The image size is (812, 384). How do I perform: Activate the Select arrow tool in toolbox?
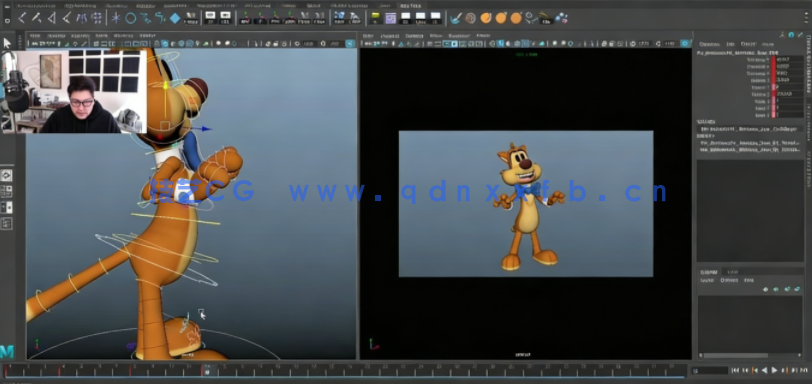pyautogui.click(x=7, y=43)
